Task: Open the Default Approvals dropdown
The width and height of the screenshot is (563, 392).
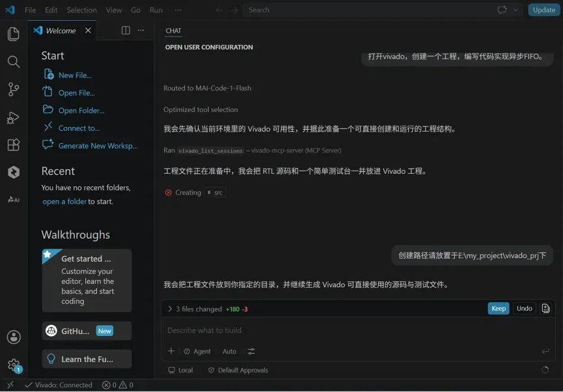Action: coord(238,370)
